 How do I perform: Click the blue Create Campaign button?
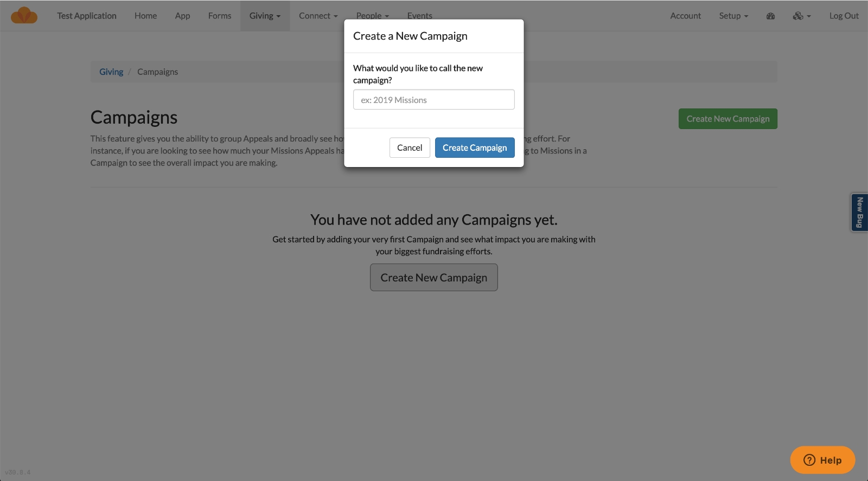[x=474, y=147]
